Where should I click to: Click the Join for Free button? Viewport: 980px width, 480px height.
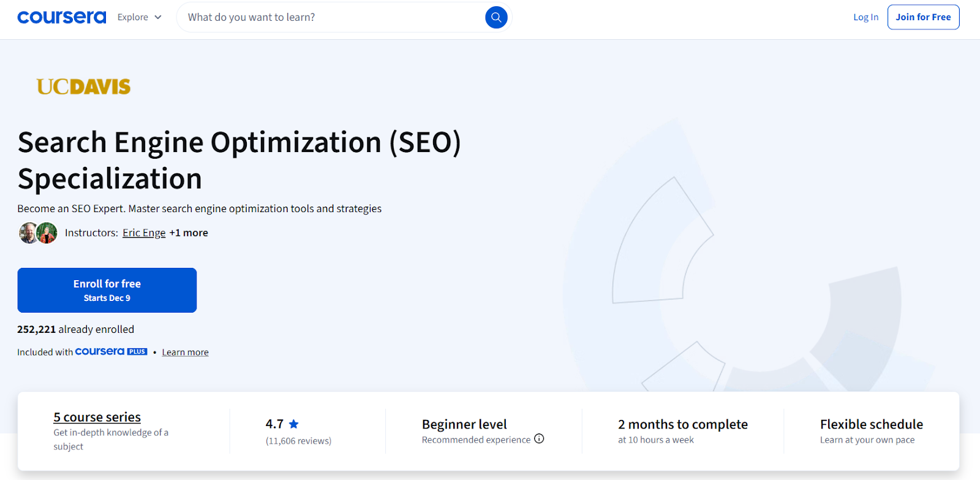[923, 17]
